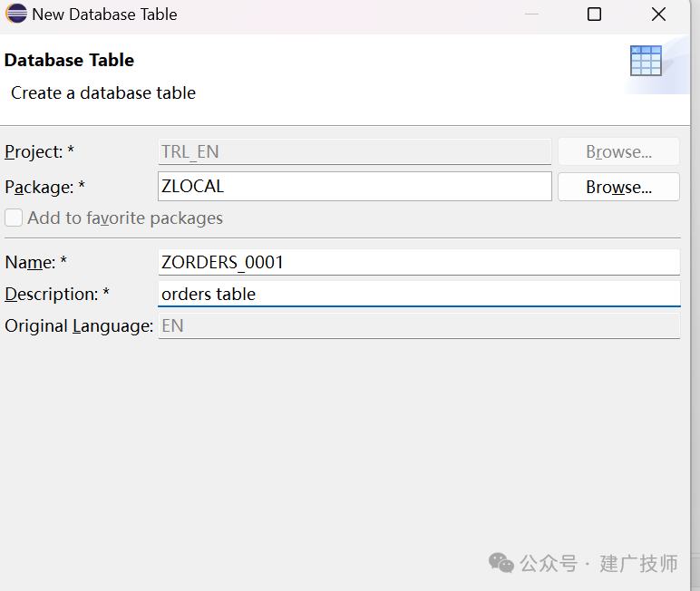The image size is (700, 591).
Task: Click the database table wizard icon
Action: (x=646, y=61)
